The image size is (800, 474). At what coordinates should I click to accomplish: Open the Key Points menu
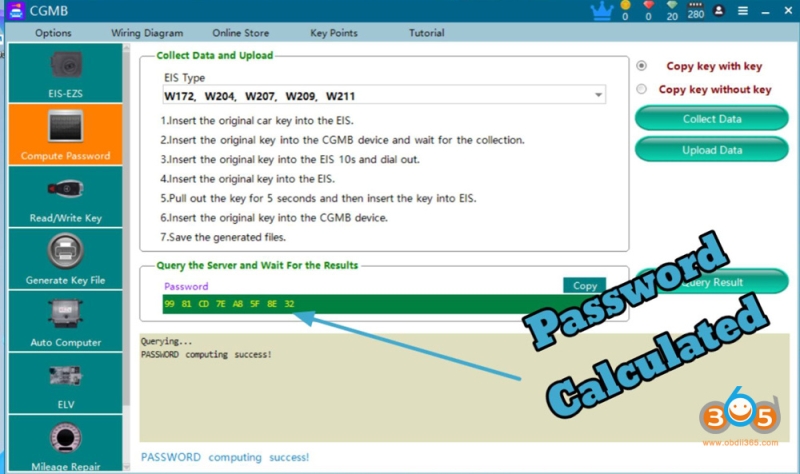(x=334, y=33)
